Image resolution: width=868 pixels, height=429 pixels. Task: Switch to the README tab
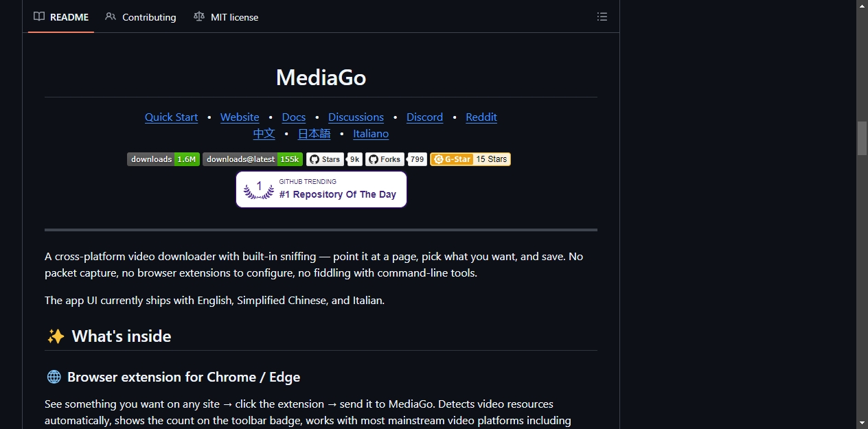point(61,16)
